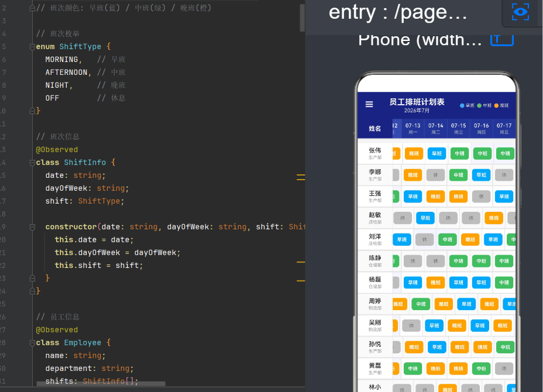Image resolution: width=543 pixels, height=392 pixels.
Task: Collapse the class Employee block
Action: 32,343
